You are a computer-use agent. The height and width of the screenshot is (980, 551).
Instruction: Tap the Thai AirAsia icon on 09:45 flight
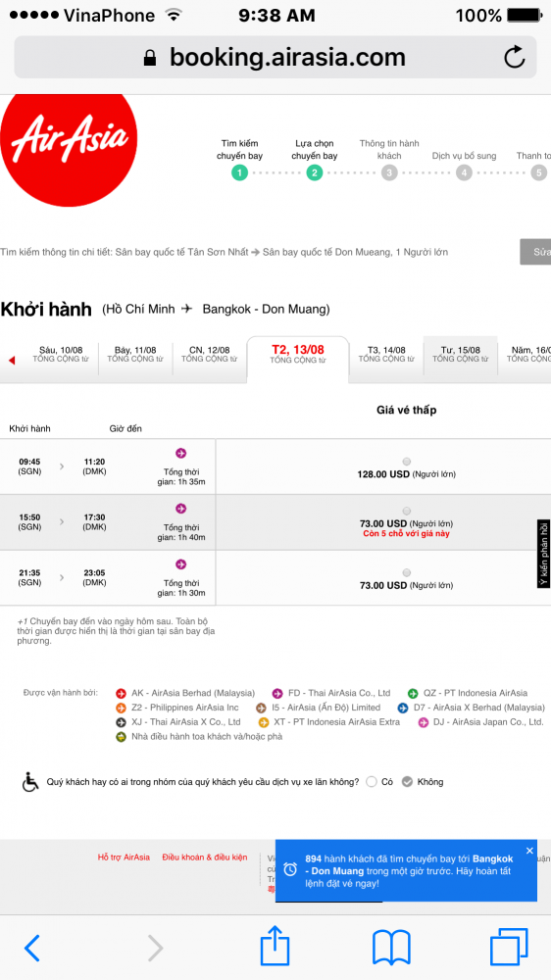tap(180, 453)
